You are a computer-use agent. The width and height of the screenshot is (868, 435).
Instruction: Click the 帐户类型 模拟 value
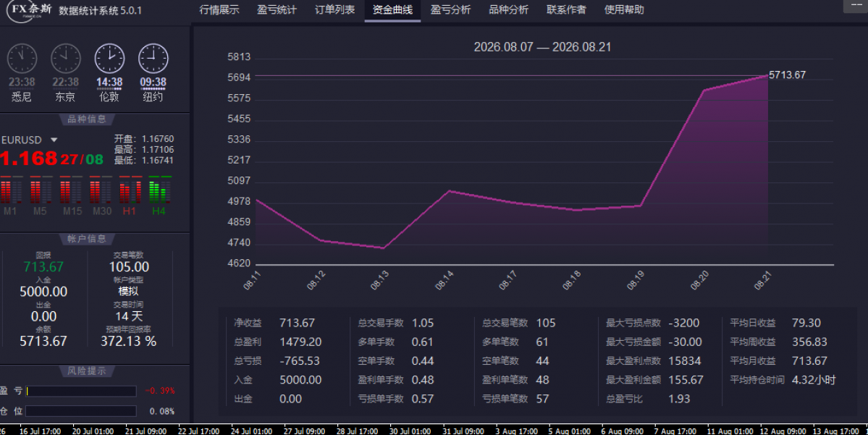tap(128, 291)
